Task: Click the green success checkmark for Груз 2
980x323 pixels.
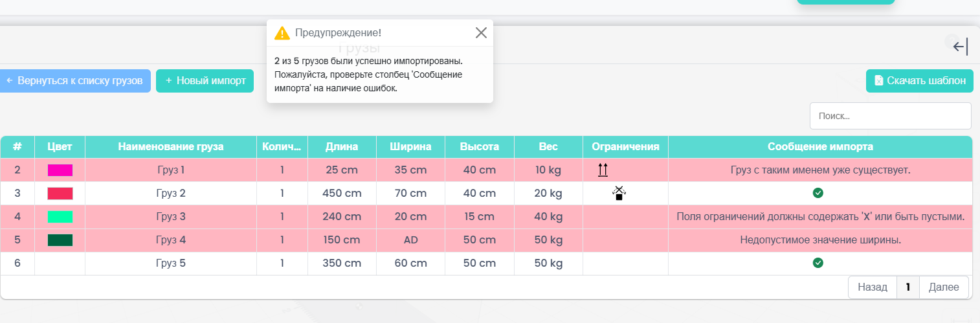Action: (x=818, y=193)
